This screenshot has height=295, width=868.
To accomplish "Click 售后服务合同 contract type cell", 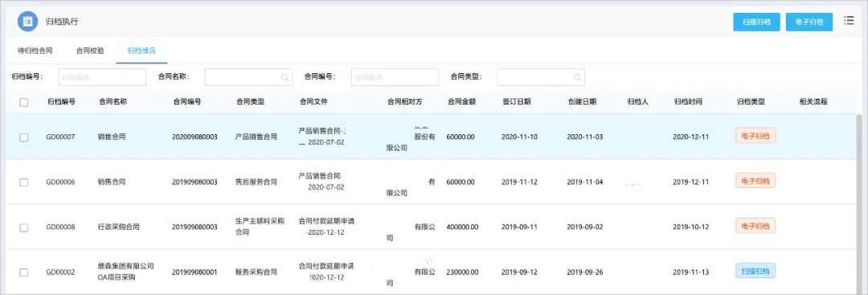I will pos(256,182).
